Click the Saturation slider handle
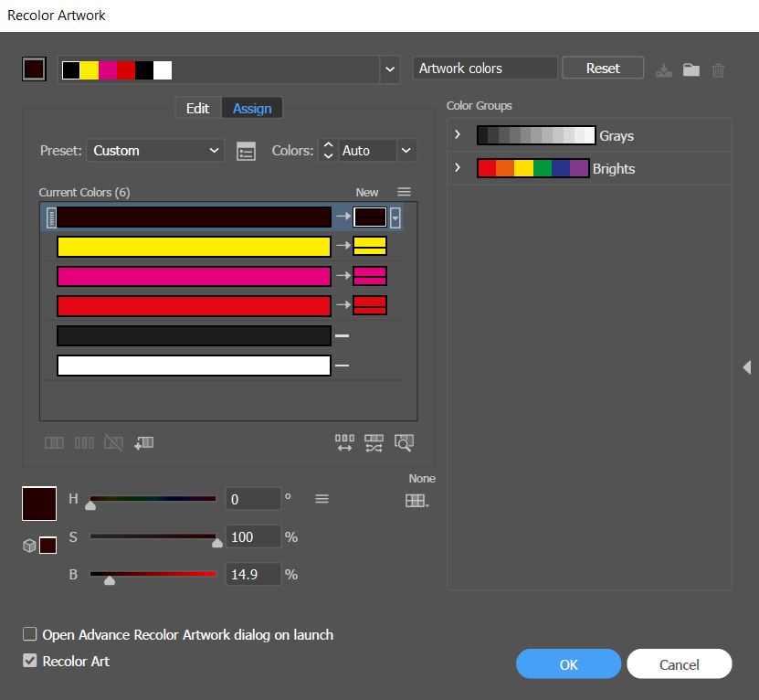The height and width of the screenshot is (700, 759). pos(217,543)
